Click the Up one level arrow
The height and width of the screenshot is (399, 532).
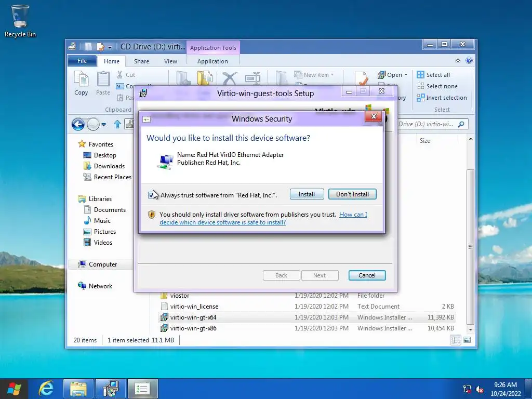[117, 124]
